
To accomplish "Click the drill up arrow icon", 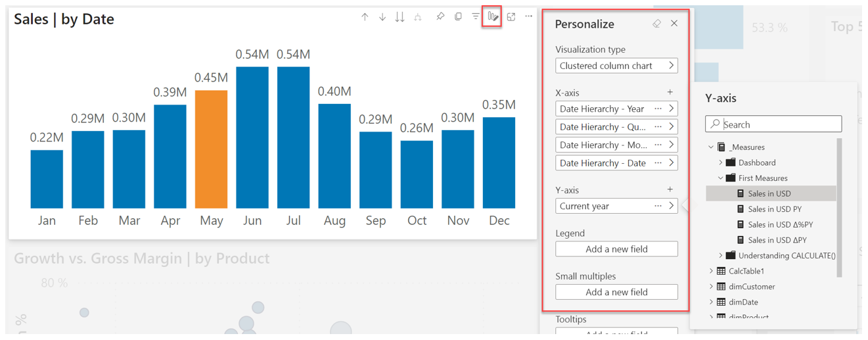I will coord(365,17).
